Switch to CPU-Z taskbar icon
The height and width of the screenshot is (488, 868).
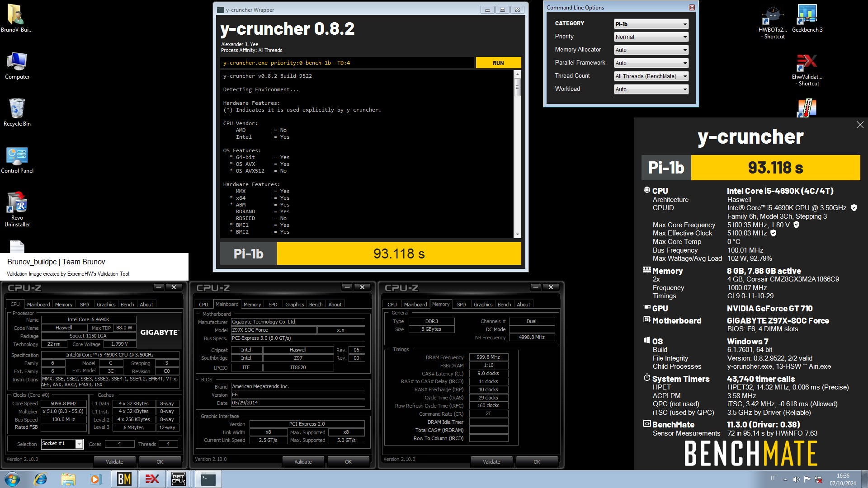point(179,479)
